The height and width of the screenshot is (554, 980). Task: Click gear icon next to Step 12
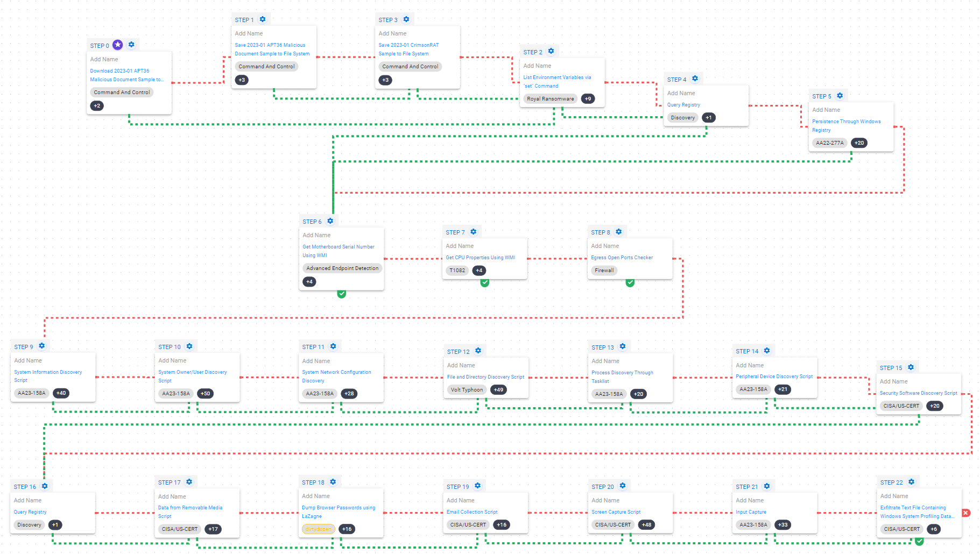click(478, 351)
